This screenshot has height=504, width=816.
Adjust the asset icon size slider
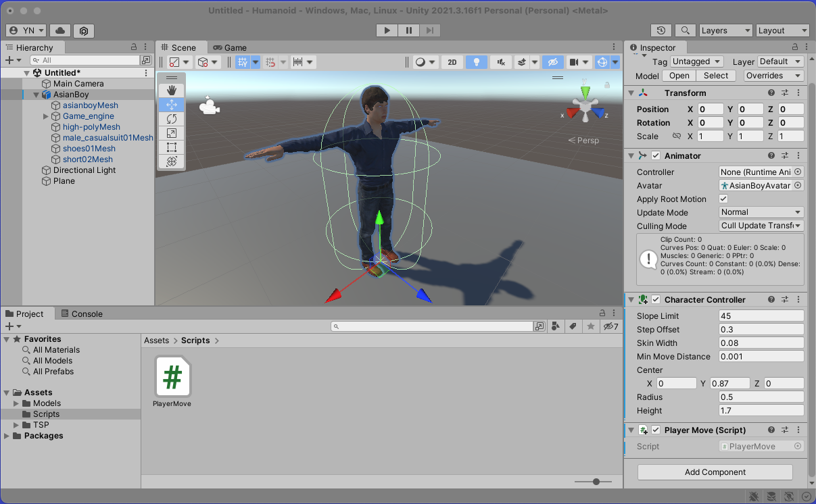pyautogui.click(x=596, y=482)
